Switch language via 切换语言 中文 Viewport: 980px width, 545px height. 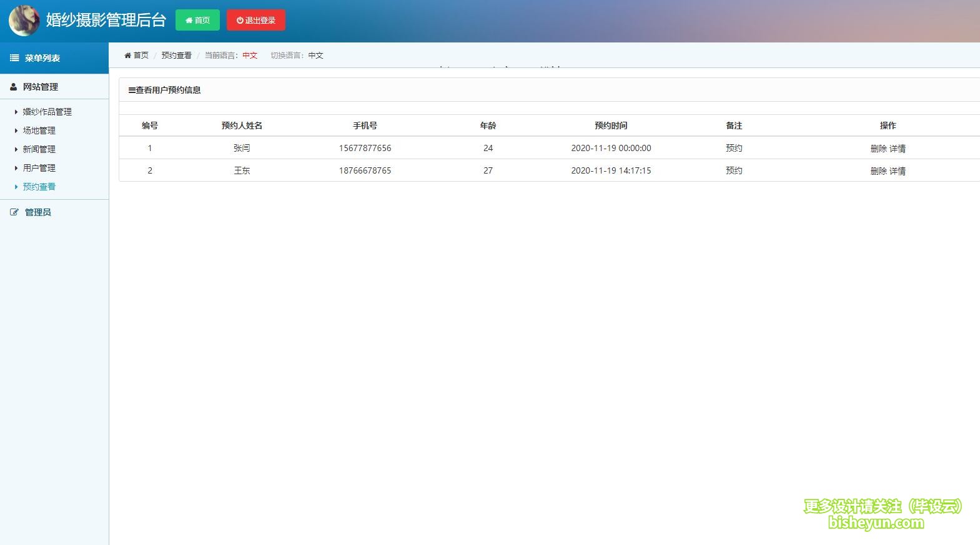(x=316, y=55)
